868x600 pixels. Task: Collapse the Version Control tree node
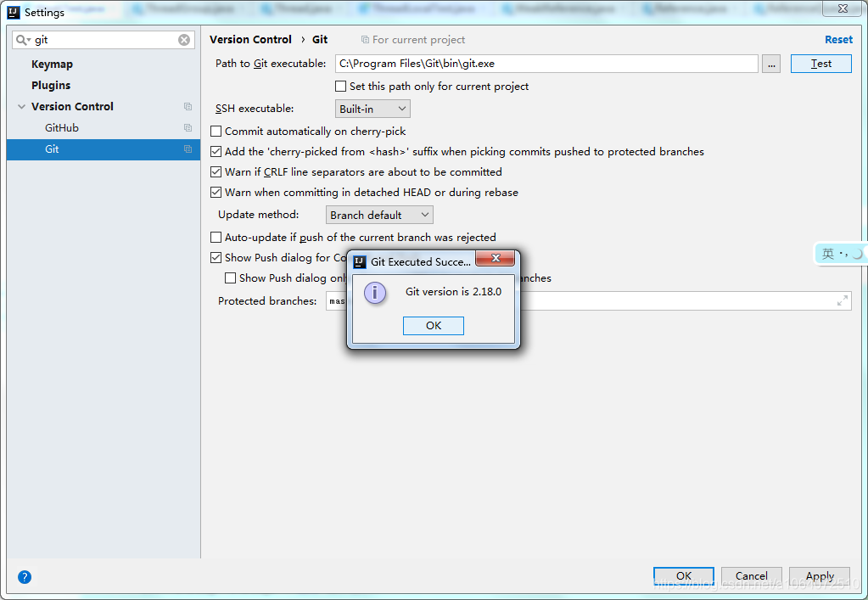21,106
